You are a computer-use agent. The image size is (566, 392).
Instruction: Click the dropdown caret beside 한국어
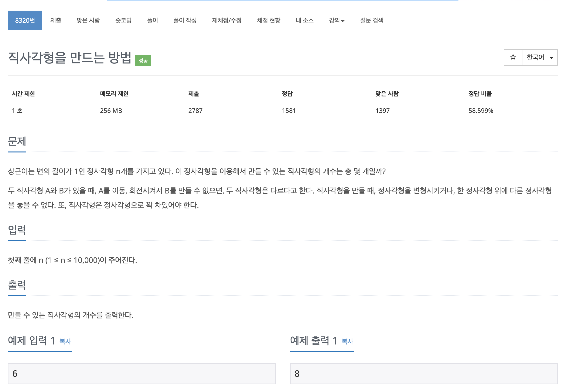(551, 58)
